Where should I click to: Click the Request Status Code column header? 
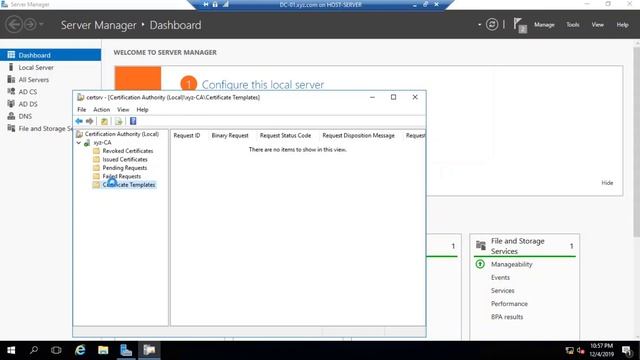(x=285, y=136)
